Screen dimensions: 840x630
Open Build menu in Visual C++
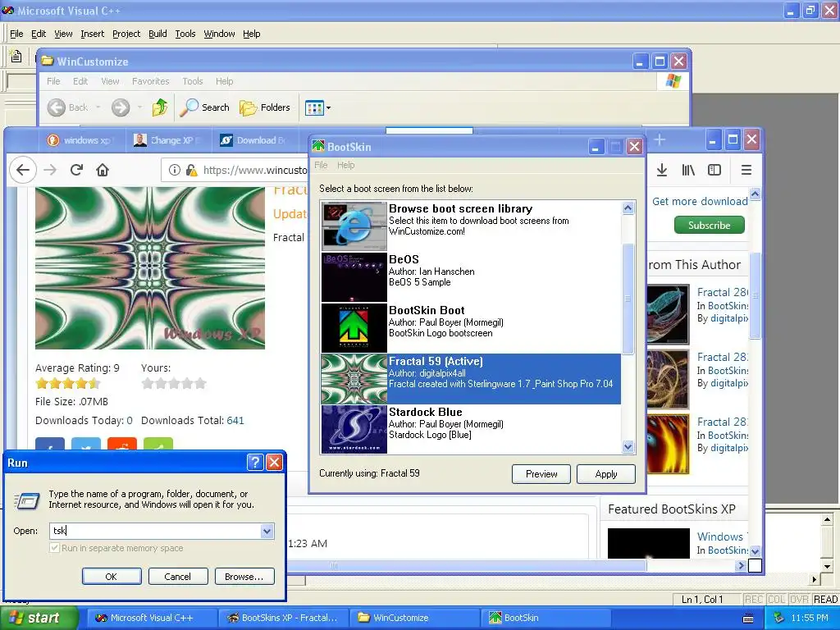[x=157, y=34]
